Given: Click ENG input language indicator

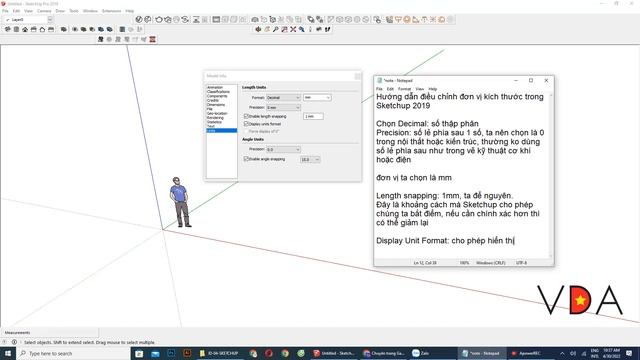Looking at the screenshot, I should [x=594, y=353].
